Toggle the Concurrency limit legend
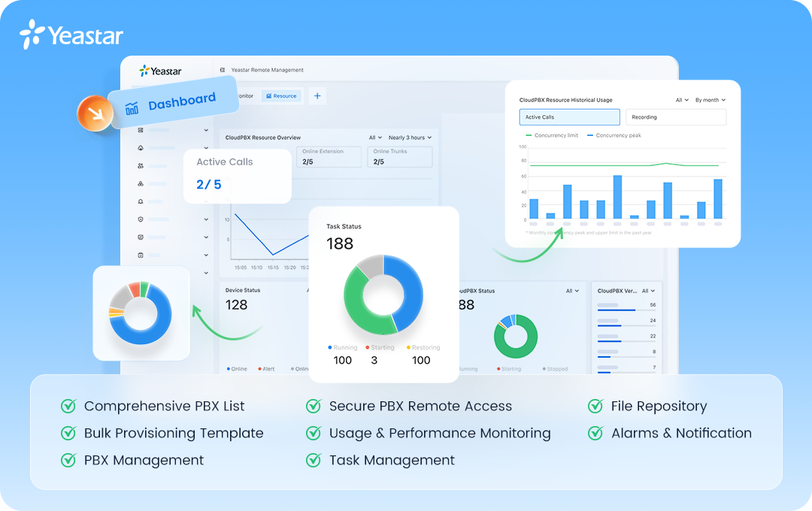812x511 pixels. [553, 135]
